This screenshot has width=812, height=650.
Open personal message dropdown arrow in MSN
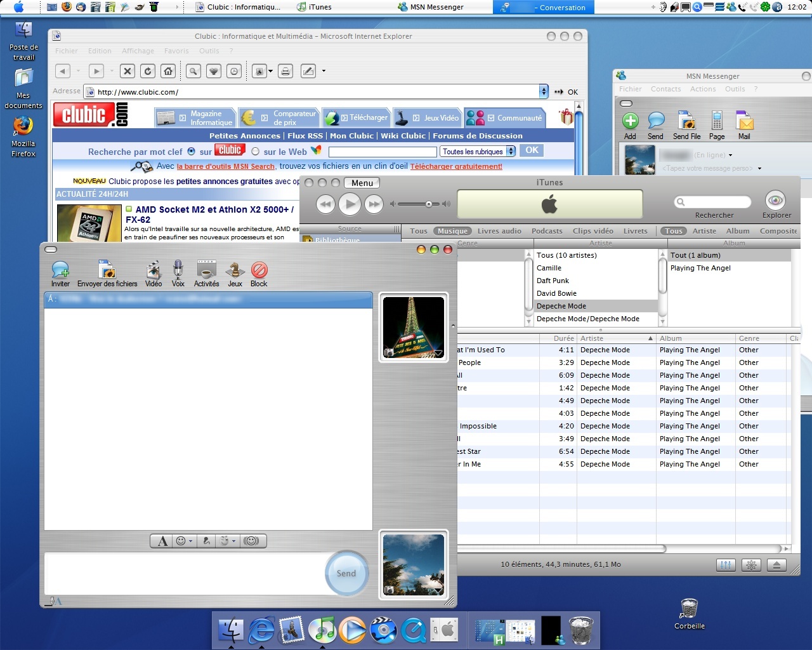pos(759,168)
